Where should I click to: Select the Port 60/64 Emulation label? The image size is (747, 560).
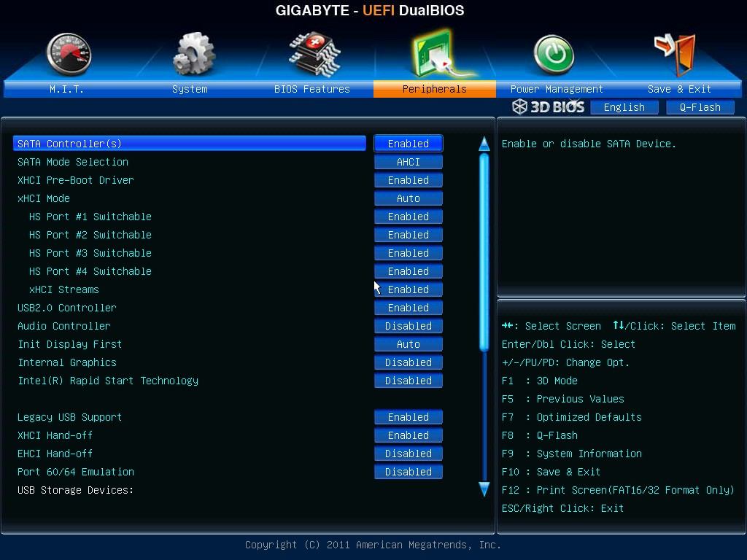click(x=76, y=472)
